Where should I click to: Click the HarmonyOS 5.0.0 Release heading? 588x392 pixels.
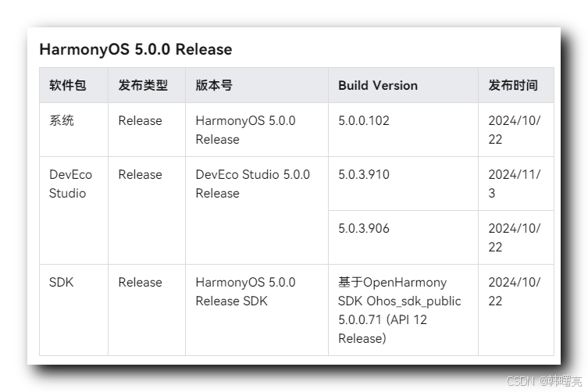point(135,49)
